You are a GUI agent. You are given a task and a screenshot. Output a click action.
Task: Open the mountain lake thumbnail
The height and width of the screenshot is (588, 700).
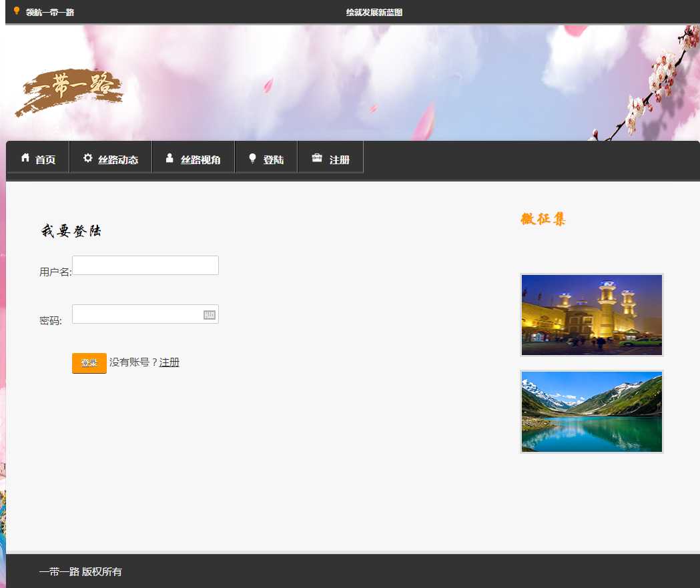[x=592, y=412]
